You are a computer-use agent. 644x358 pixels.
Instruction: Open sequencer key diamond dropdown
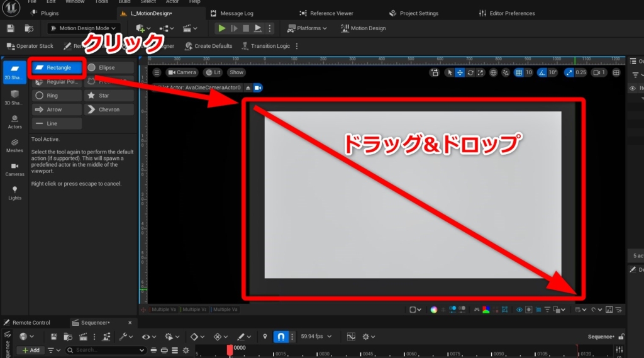point(197,337)
